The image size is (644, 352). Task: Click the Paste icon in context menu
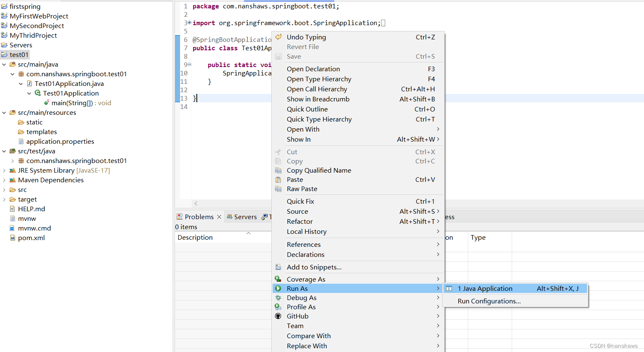pos(278,179)
